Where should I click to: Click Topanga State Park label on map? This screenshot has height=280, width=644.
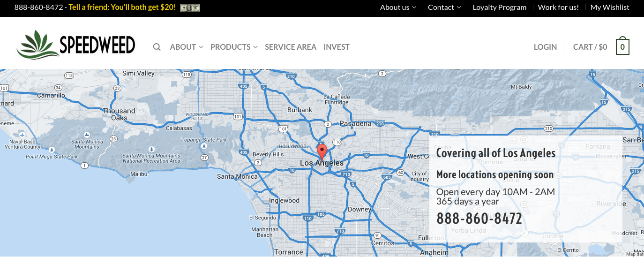point(204,140)
